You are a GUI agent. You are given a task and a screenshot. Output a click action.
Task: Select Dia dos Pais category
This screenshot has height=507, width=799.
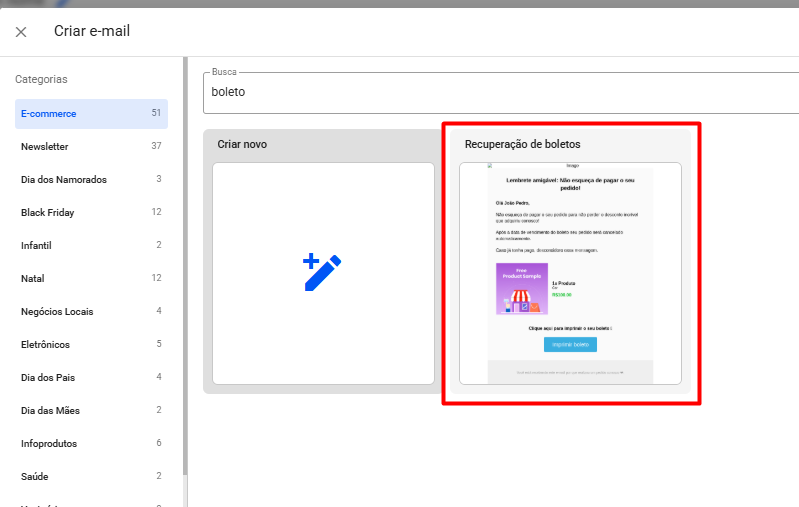(x=90, y=377)
